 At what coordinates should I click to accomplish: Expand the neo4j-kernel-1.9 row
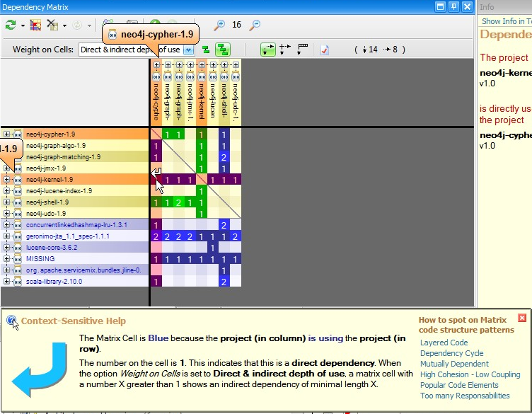tap(6, 179)
